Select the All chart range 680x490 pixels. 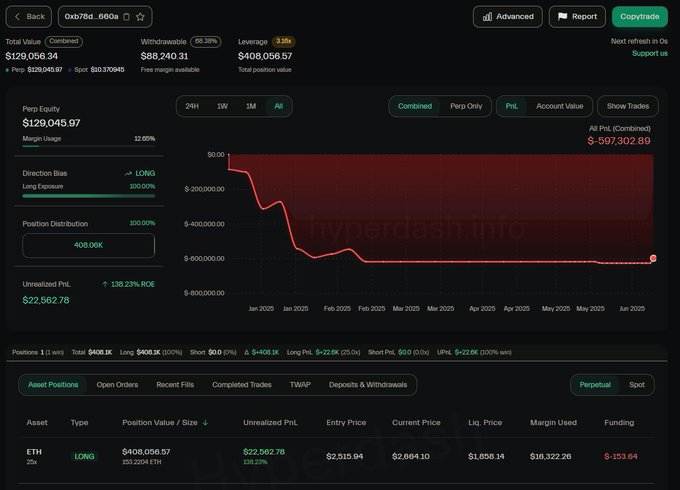coord(278,106)
